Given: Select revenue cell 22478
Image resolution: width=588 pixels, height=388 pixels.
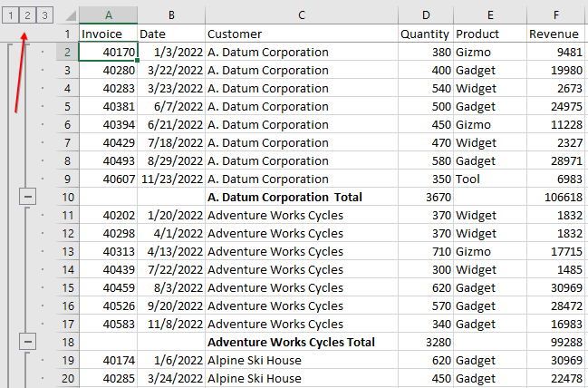Looking at the screenshot, I should (556, 378).
